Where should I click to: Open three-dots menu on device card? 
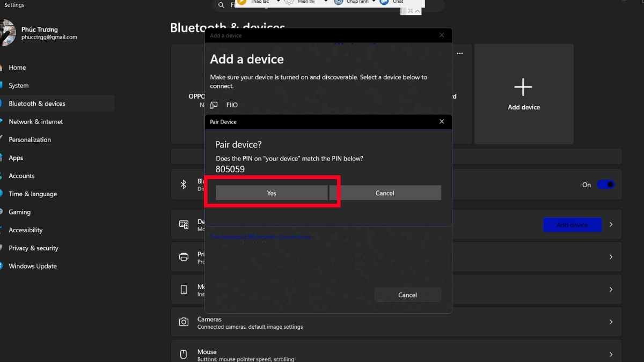click(x=460, y=54)
